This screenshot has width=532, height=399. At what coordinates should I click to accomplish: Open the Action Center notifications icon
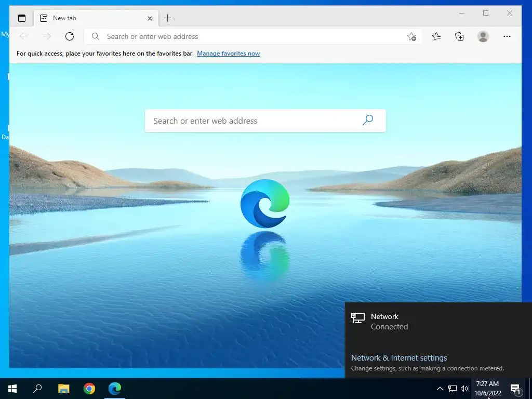(x=515, y=389)
